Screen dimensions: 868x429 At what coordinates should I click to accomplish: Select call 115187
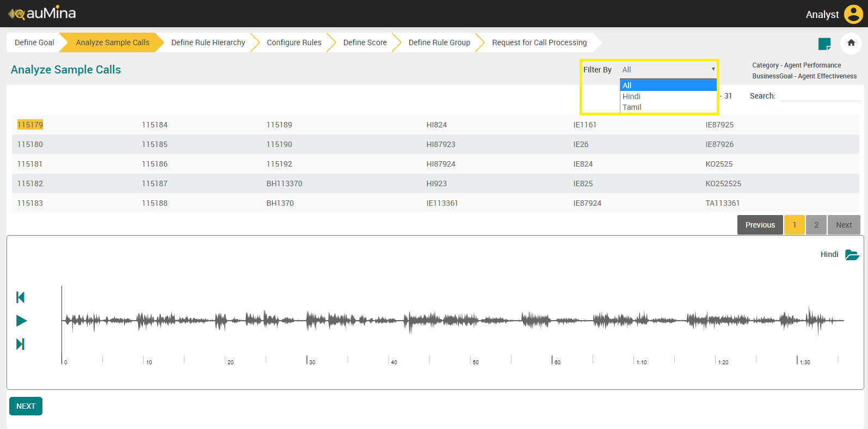pyautogui.click(x=155, y=183)
